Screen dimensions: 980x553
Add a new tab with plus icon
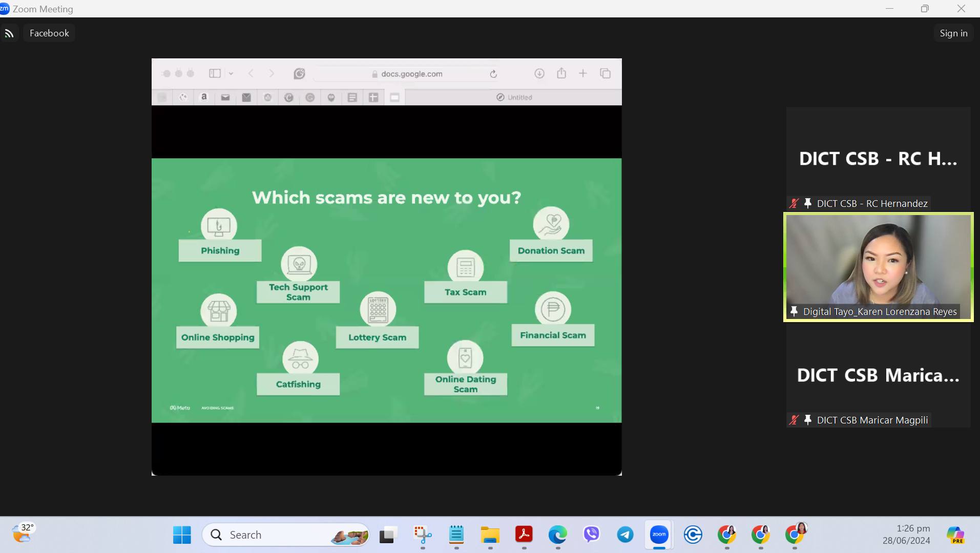tap(583, 74)
